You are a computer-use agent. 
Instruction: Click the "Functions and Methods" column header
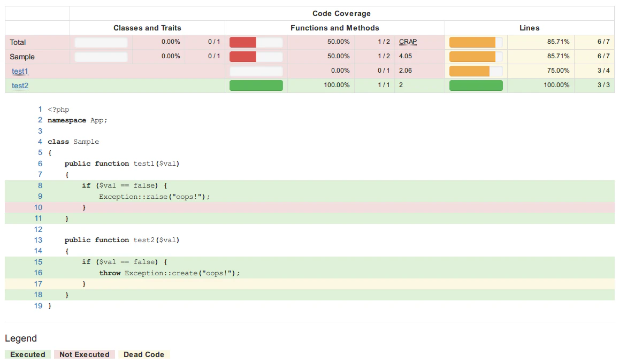point(335,28)
